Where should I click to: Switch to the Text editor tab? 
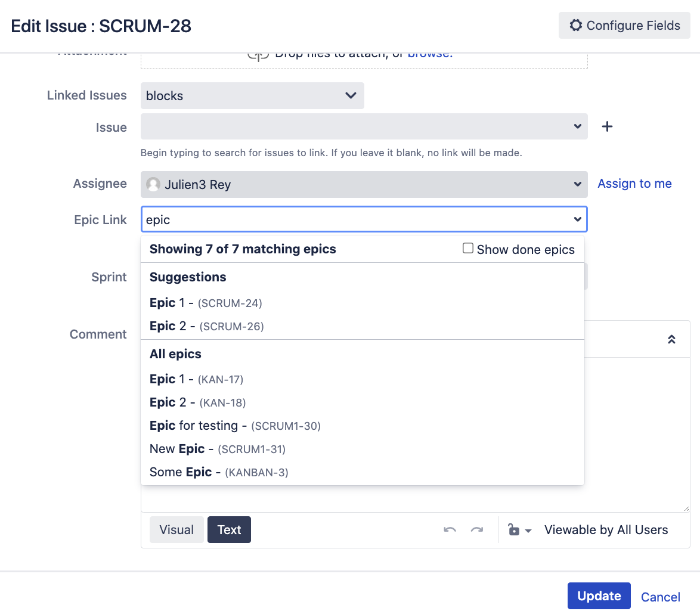(229, 529)
